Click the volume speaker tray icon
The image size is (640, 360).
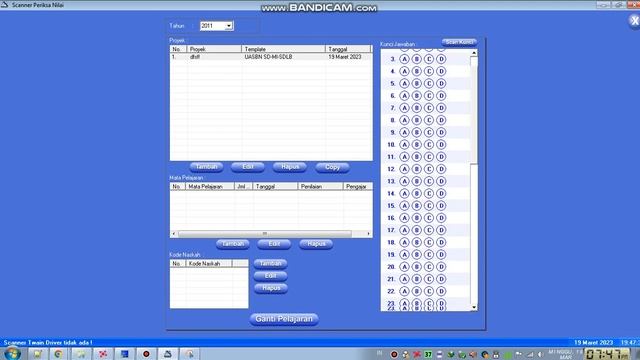tap(540, 354)
